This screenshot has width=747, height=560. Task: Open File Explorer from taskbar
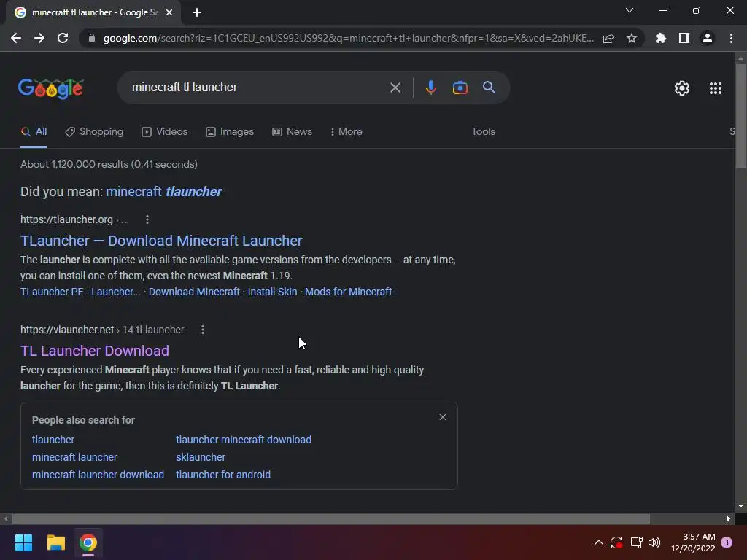tap(55, 542)
